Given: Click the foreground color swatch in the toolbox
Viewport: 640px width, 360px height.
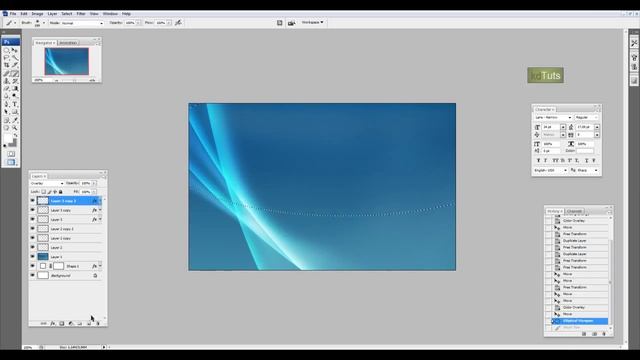Looking at the screenshot, I should [7, 139].
